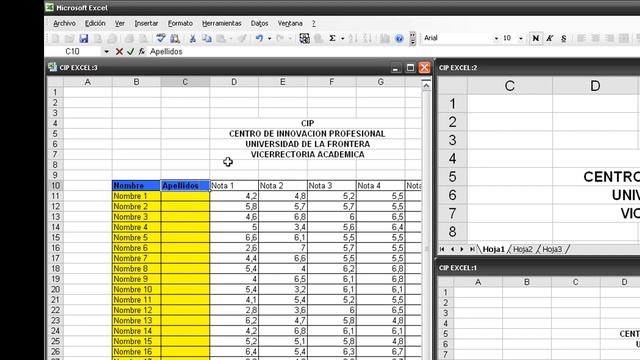Image resolution: width=640 pixels, height=360 pixels.
Task: Save the workbook with the floppy icon
Action: 84,38
